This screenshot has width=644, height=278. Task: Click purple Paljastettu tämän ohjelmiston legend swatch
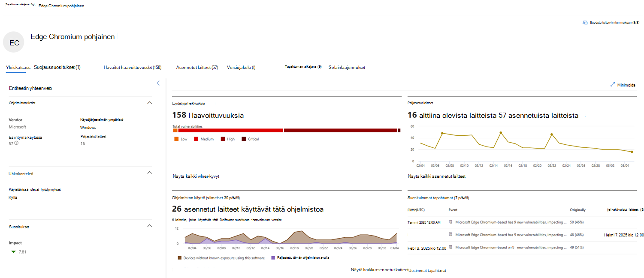click(274, 258)
